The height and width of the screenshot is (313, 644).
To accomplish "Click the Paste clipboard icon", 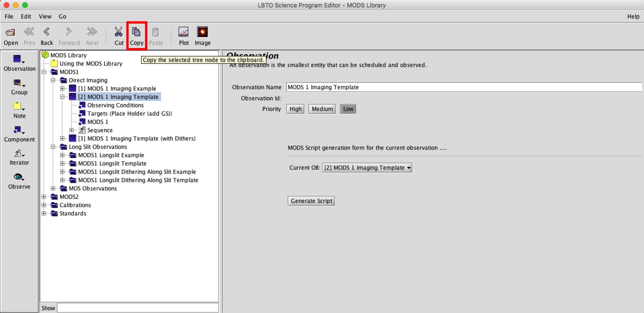I will (156, 36).
